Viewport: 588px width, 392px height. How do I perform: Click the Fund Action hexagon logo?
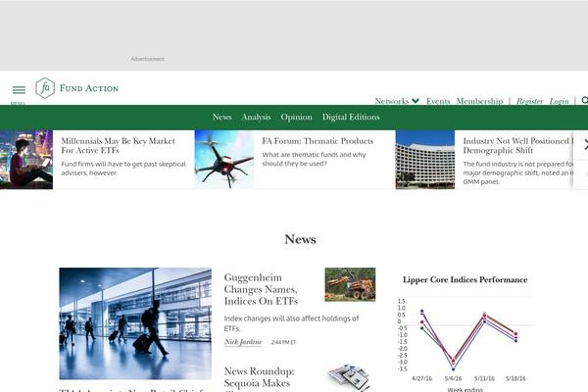click(45, 88)
